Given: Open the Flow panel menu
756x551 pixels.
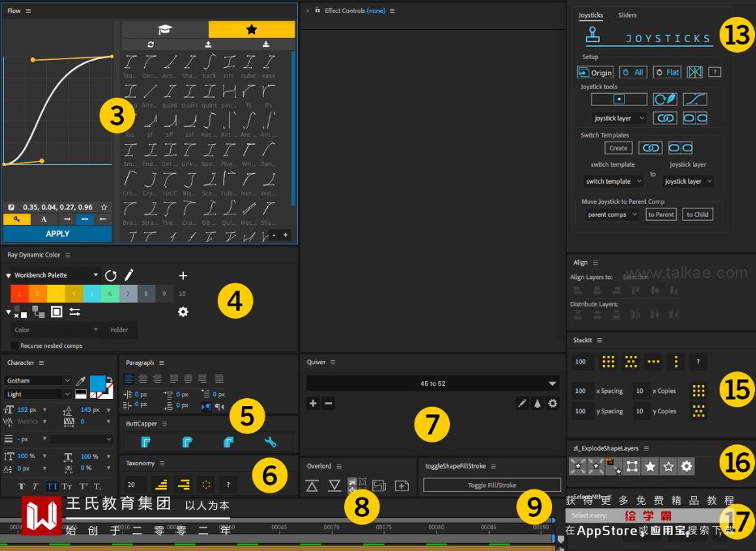Looking at the screenshot, I should coord(28,11).
